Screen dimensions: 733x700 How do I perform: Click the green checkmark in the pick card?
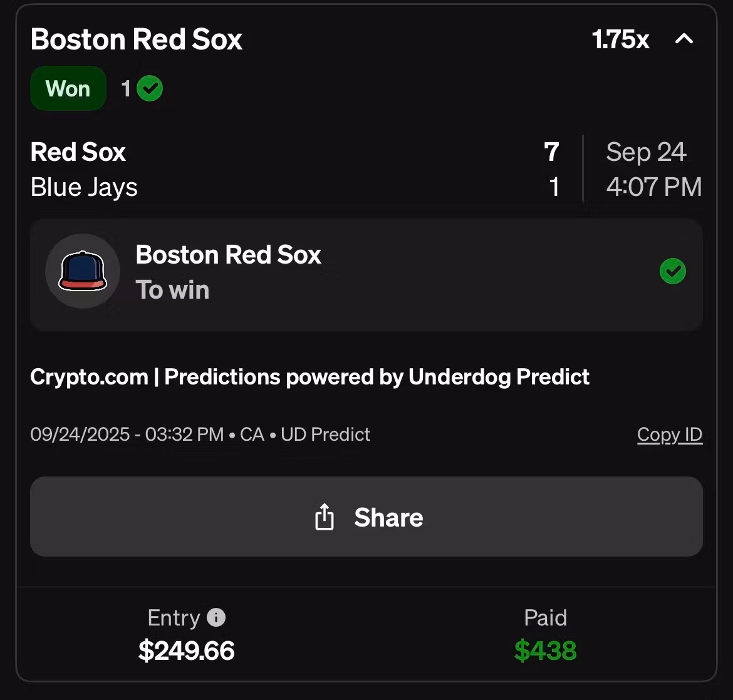(673, 271)
